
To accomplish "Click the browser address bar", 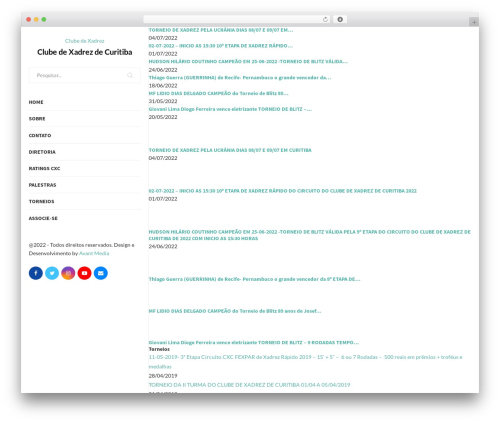I will (x=236, y=19).
